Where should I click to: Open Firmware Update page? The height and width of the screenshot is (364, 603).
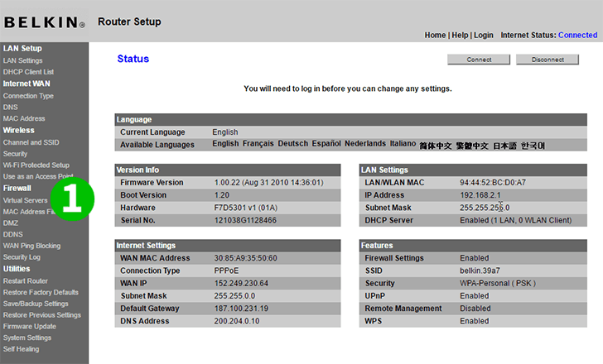30,327
